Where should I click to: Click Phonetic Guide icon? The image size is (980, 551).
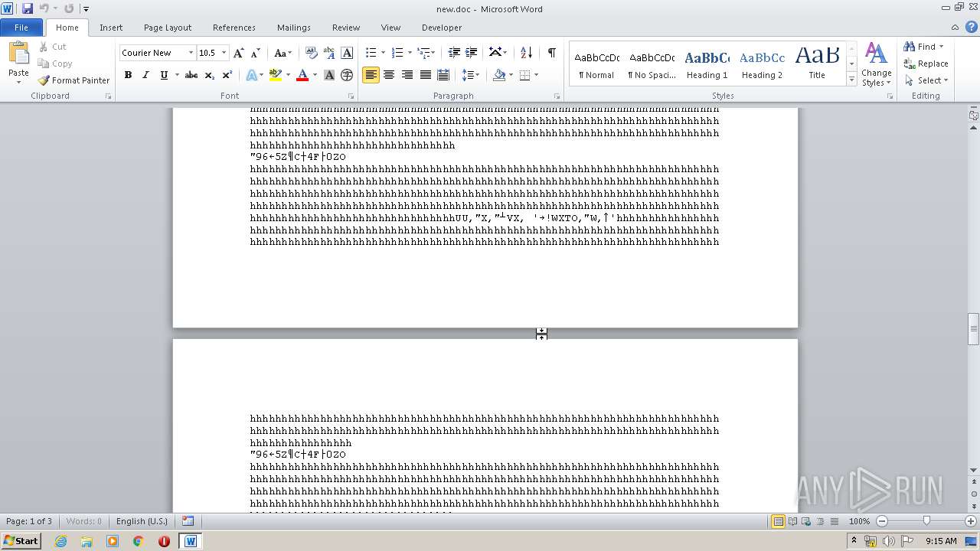point(329,53)
